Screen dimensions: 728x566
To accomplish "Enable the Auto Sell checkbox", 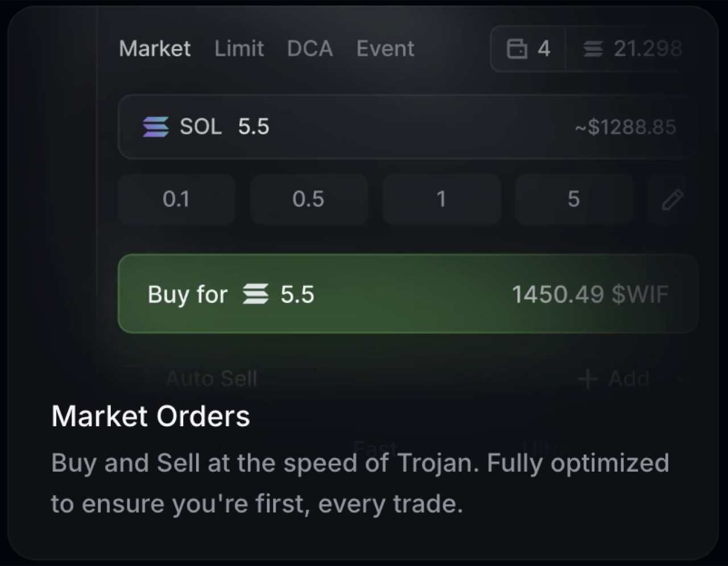I will [136, 378].
